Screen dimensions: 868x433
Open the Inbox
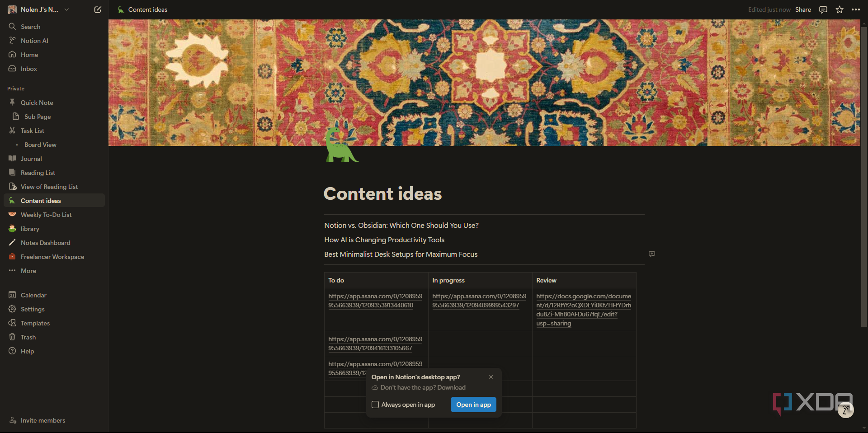click(54, 69)
